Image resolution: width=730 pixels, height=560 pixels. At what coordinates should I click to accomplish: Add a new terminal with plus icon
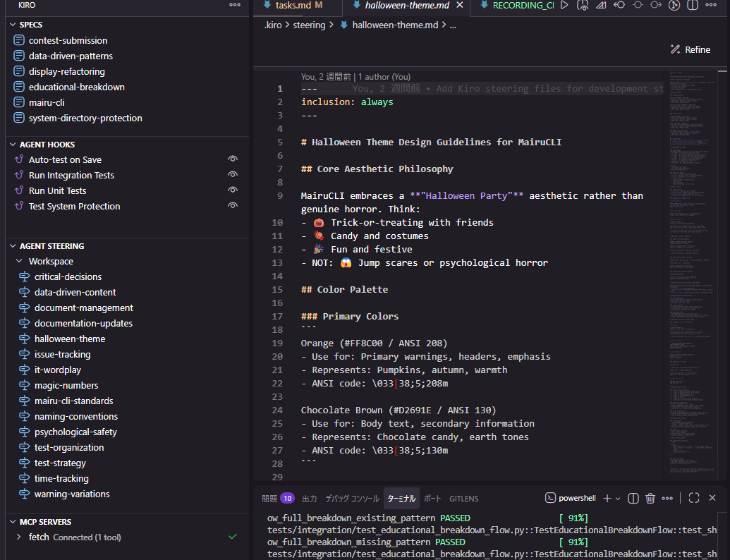[607, 498]
